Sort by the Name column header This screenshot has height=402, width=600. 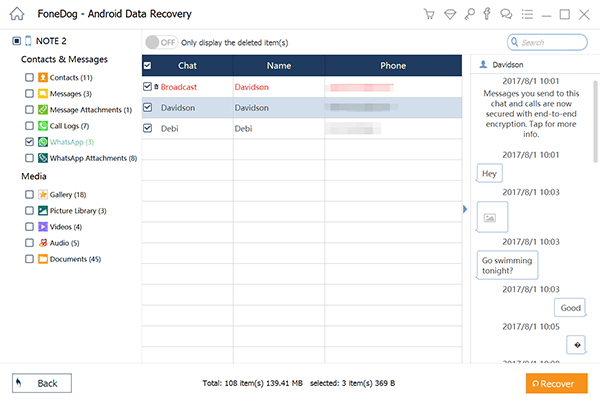point(279,66)
